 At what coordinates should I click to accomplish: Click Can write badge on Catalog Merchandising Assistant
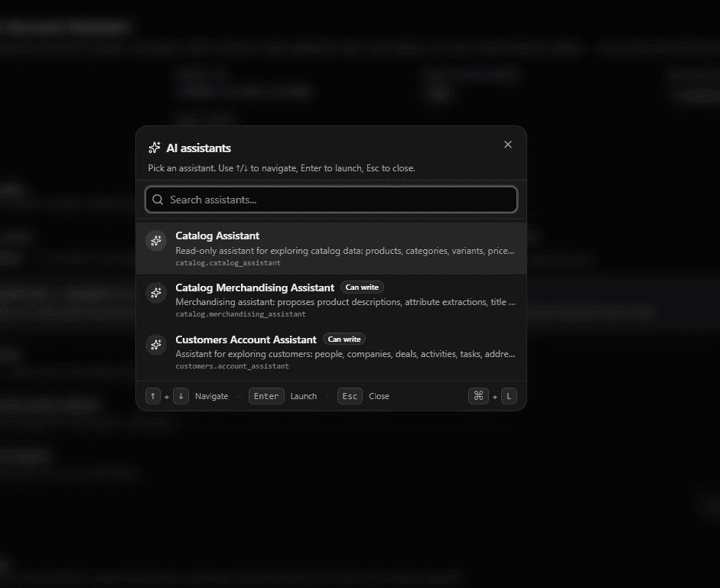[x=362, y=288]
